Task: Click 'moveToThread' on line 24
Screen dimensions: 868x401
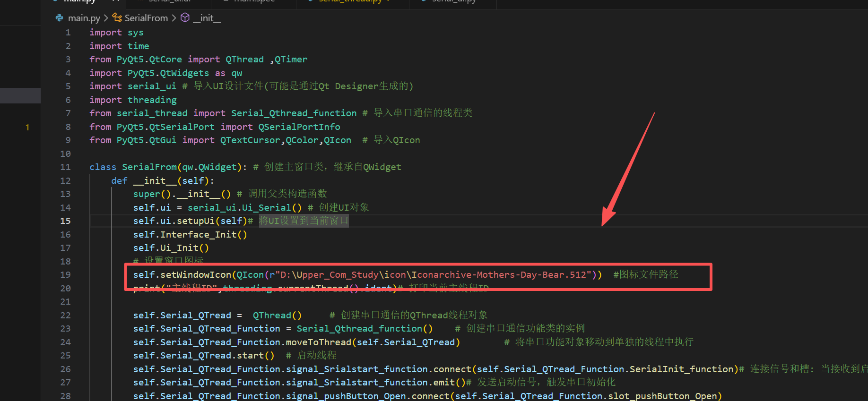Action: 319,342
